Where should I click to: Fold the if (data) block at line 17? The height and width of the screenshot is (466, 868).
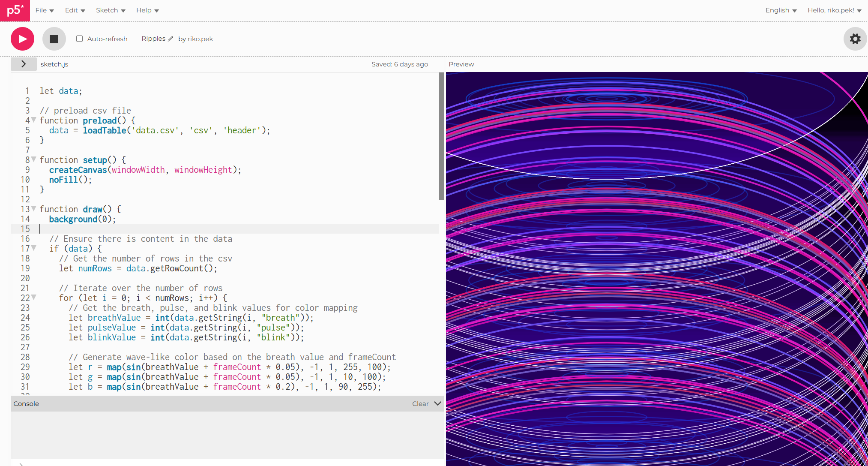[x=33, y=248]
